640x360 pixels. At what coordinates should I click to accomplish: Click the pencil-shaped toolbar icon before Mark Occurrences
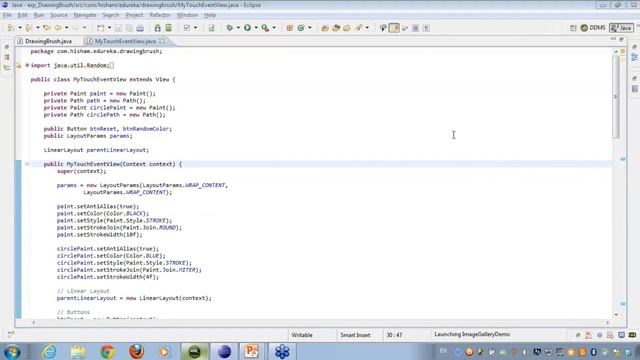tap(359, 28)
